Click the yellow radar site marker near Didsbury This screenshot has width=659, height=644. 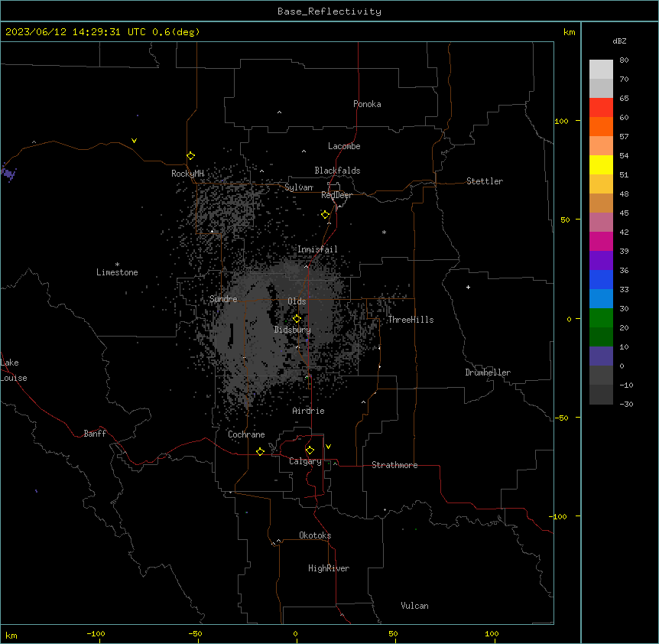tap(297, 319)
